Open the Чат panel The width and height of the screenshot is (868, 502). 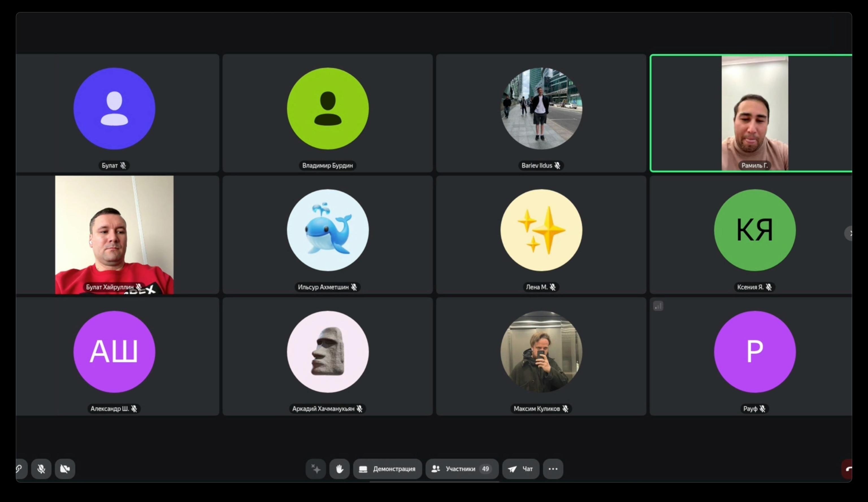520,469
